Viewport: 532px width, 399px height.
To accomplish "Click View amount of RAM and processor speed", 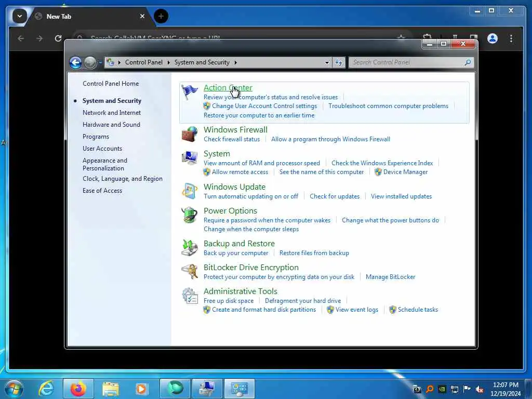I will click(262, 163).
